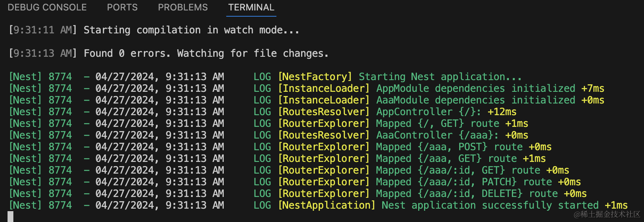Click 'Nest application successfully started' message
644x222 pixels.
490,205
